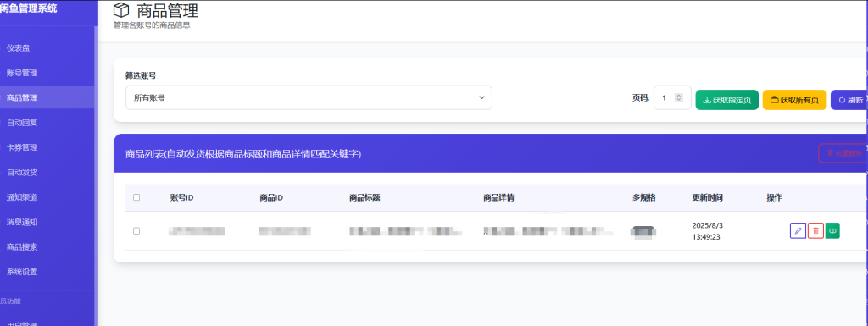Open 商品搜索 in the sidebar
868x326 pixels.
pyautogui.click(x=21, y=247)
